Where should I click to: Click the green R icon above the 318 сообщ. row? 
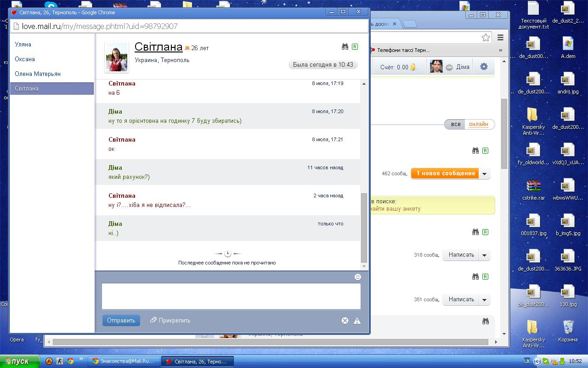coord(485,232)
